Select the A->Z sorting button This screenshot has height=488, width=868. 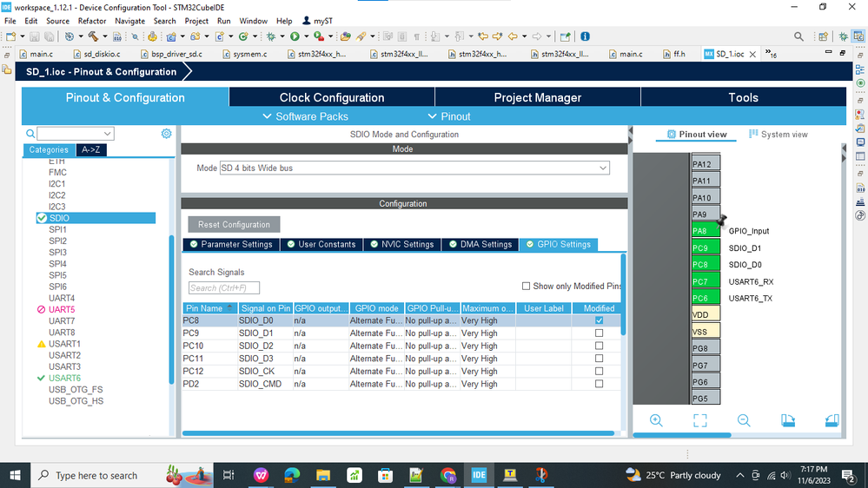click(90, 150)
